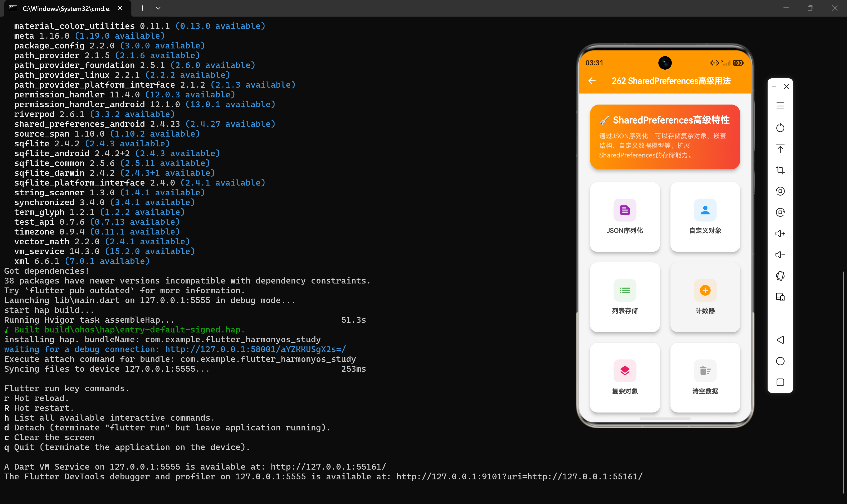Viewport: 847px width, 504px height.
Task: Go back using the app bar arrow
Action: point(592,81)
